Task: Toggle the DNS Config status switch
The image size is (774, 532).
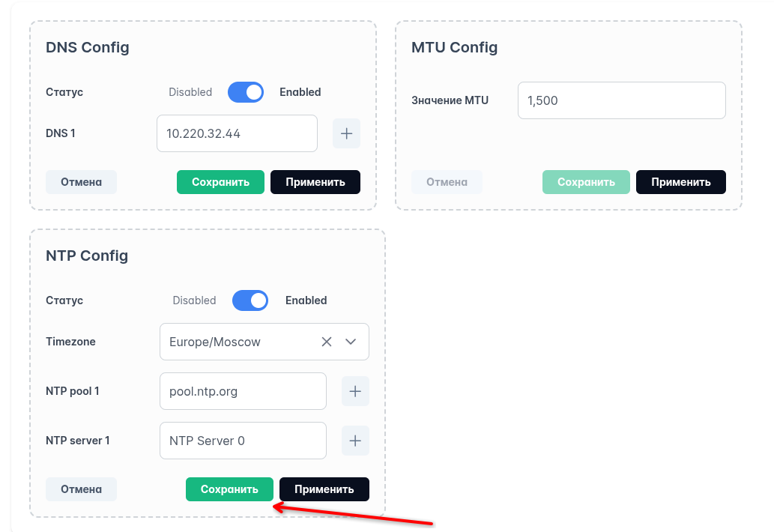Action: coord(246,92)
